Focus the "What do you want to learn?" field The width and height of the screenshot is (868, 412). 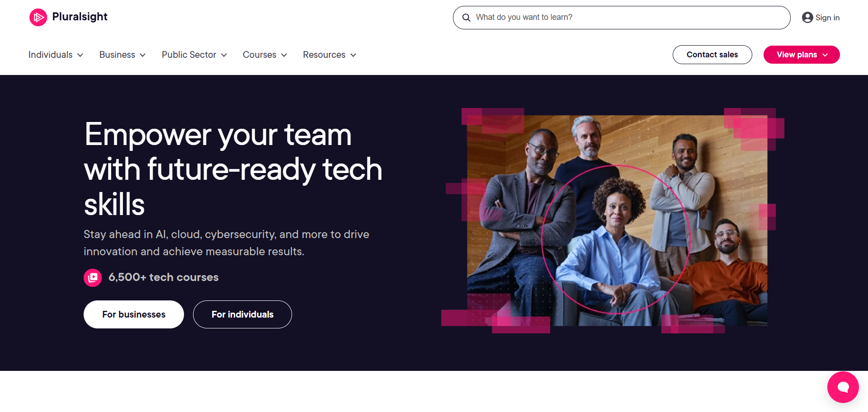tap(622, 18)
